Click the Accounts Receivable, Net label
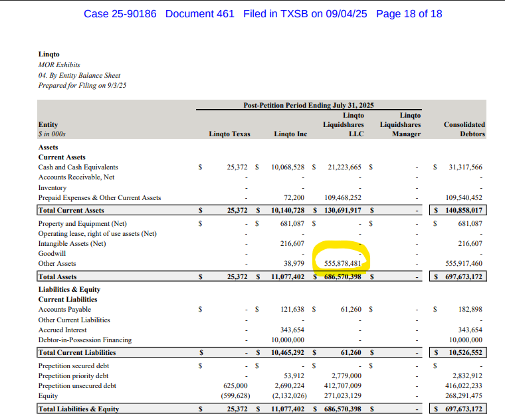The height and width of the screenshot is (420, 505). 76,177
